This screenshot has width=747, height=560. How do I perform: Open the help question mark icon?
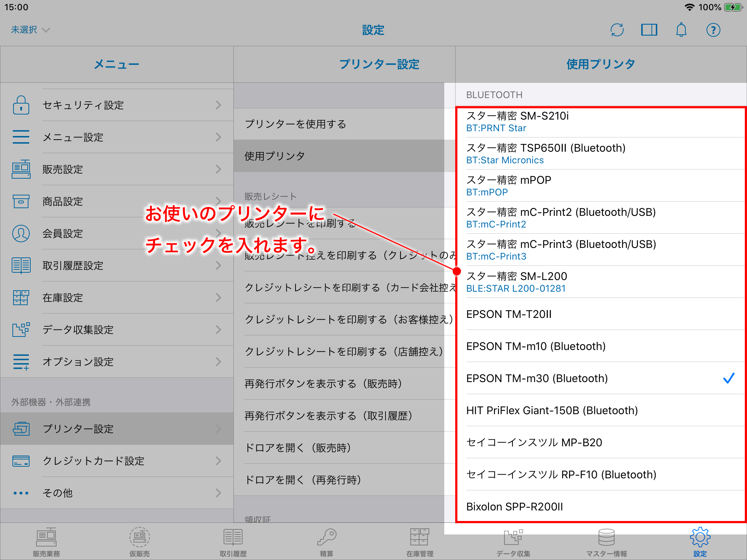point(713,30)
